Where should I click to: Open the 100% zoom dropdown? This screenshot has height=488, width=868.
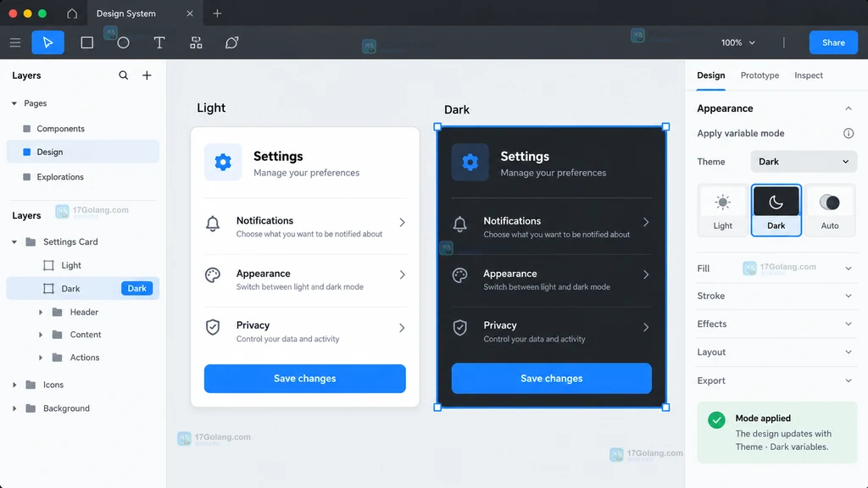pyautogui.click(x=738, y=42)
